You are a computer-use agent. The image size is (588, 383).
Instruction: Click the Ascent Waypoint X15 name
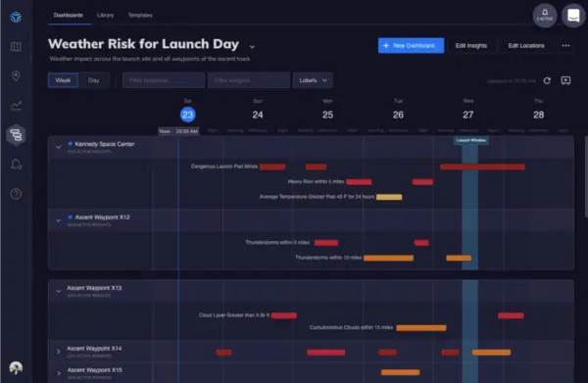tap(94, 370)
